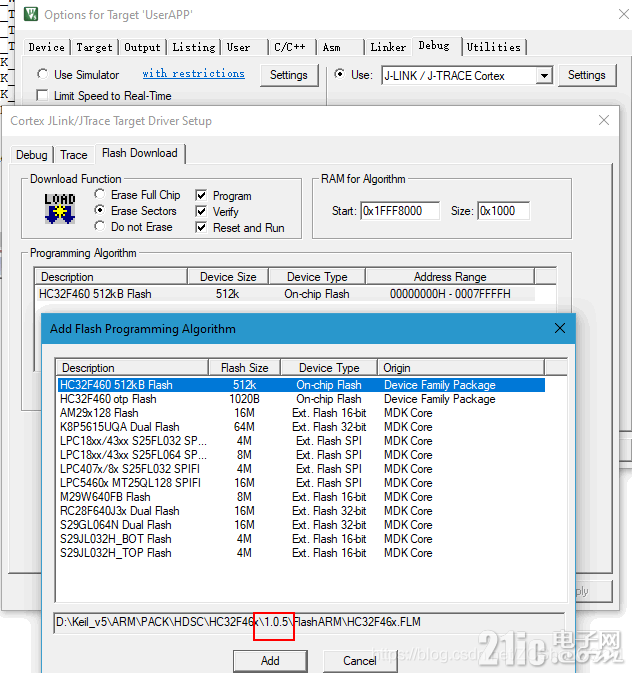Click the RAM Start address field

point(400,211)
